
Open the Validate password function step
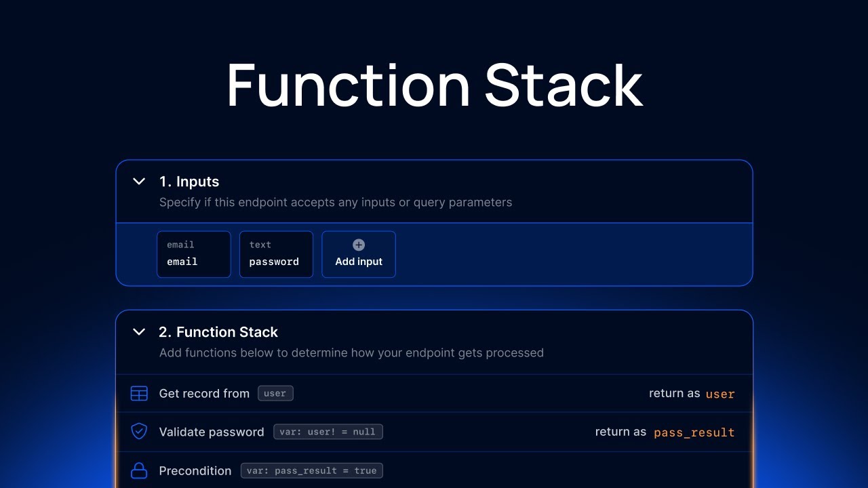[212, 431]
